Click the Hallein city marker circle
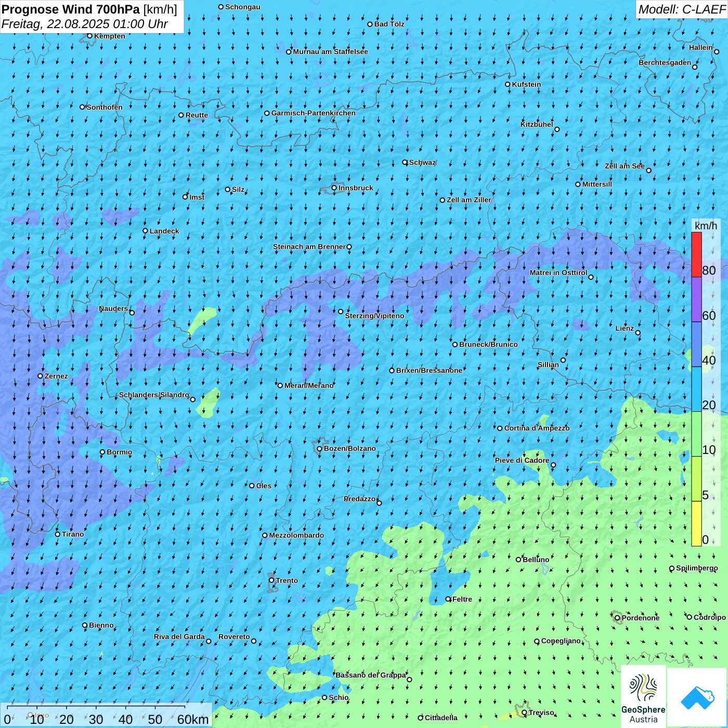This screenshot has height=728, width=728. pos(717,51)
